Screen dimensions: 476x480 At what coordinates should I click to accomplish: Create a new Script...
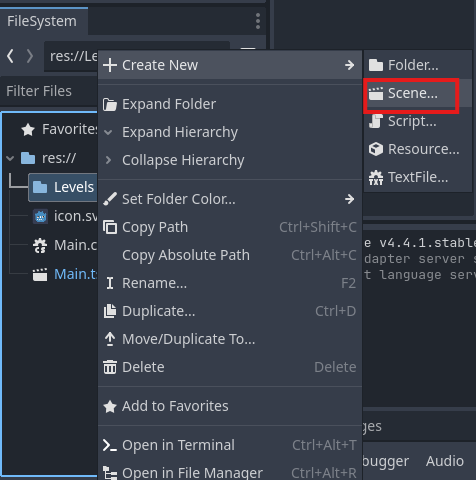[418, 121]
